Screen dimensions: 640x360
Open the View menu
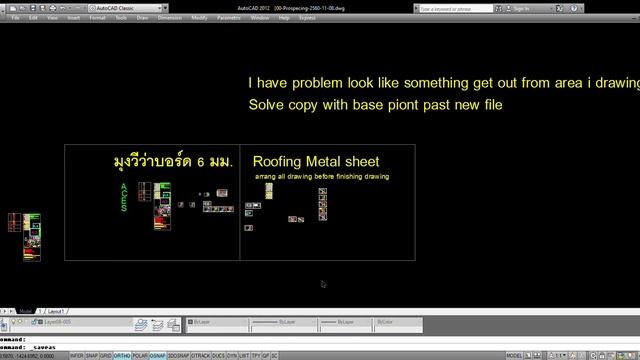(52, 18)
